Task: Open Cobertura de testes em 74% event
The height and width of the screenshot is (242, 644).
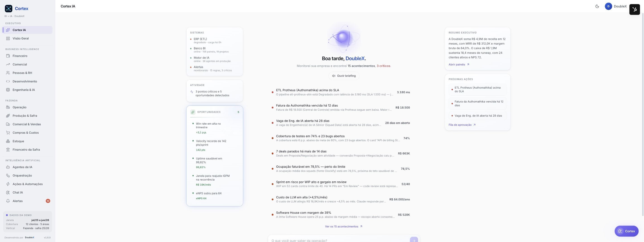Action: pyautogui.click(x=341, y=138)
